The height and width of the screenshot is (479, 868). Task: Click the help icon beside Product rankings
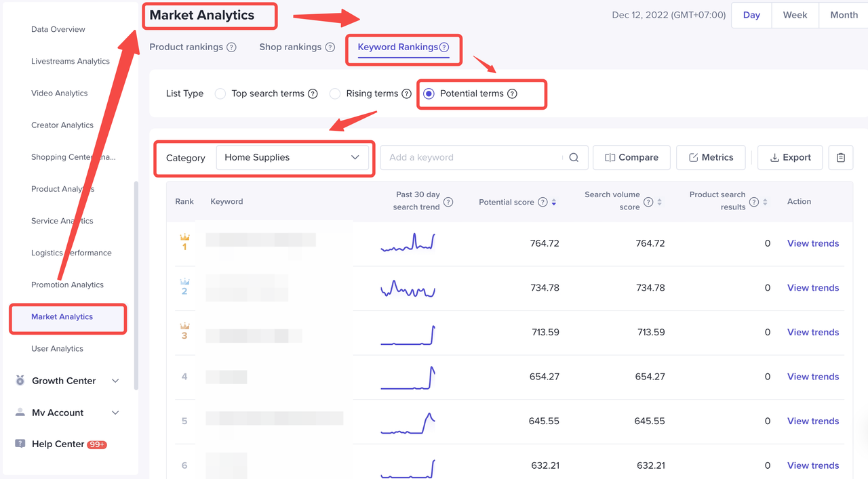point(231,47)
